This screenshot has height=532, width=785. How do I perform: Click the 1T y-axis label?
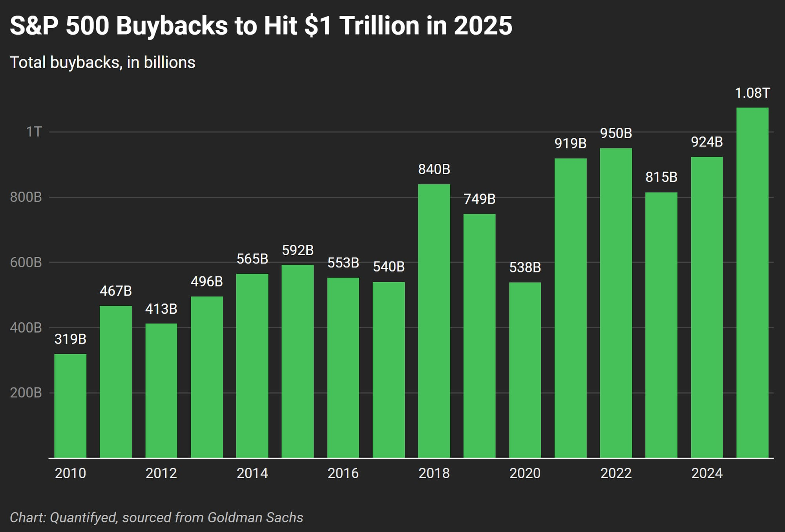pos(34,132)
